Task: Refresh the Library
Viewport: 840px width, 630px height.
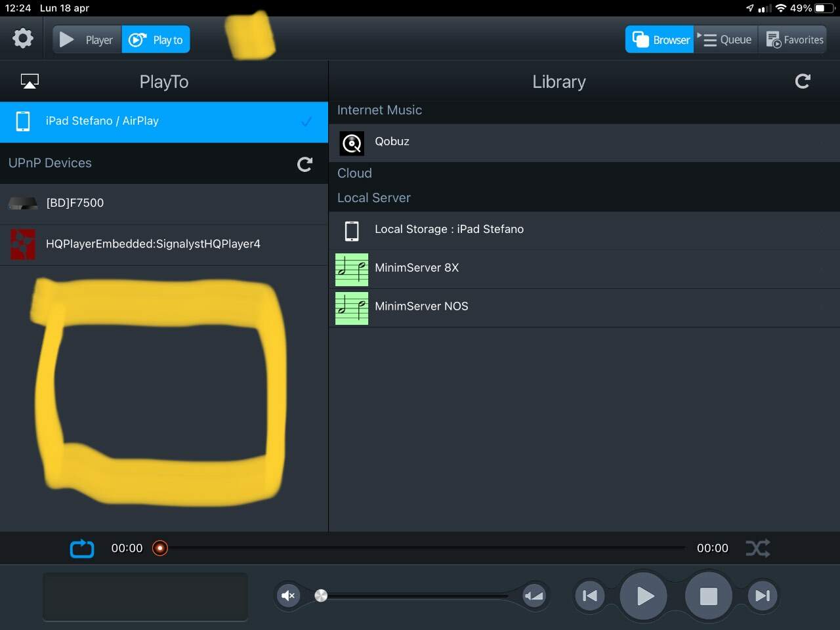Action: pos(803,81)
